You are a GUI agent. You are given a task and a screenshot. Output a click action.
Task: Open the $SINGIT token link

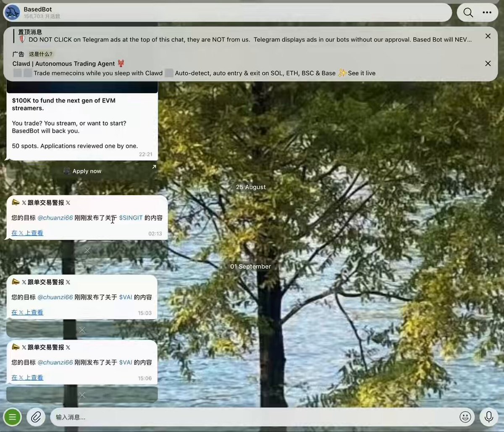coord(131,218)
